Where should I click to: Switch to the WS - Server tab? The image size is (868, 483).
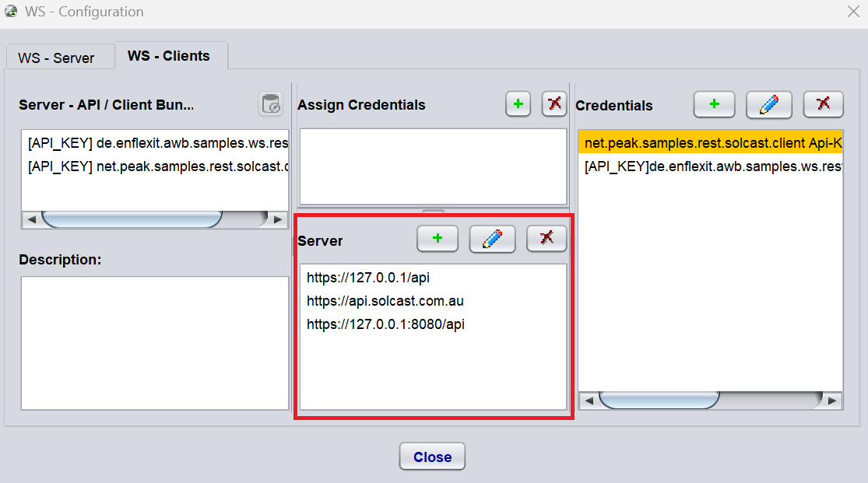pyautogui.click(x=57, y=58)
